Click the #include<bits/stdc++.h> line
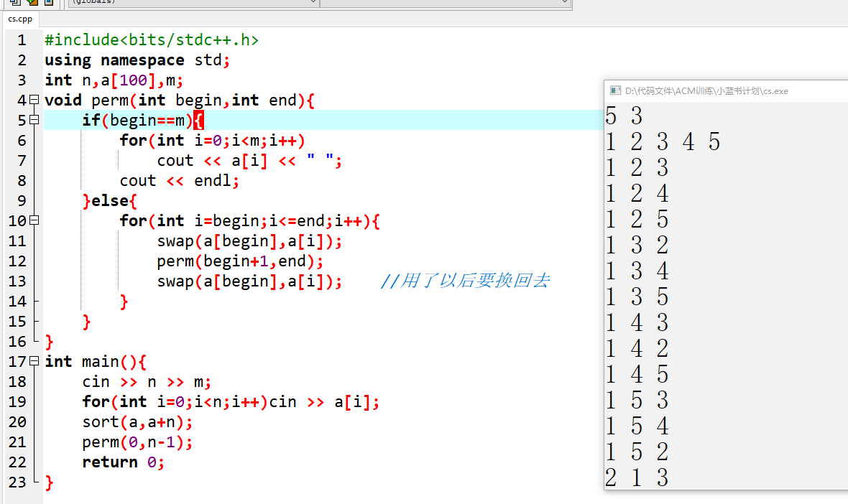This screenshot has height=504, width=848. 152,40
